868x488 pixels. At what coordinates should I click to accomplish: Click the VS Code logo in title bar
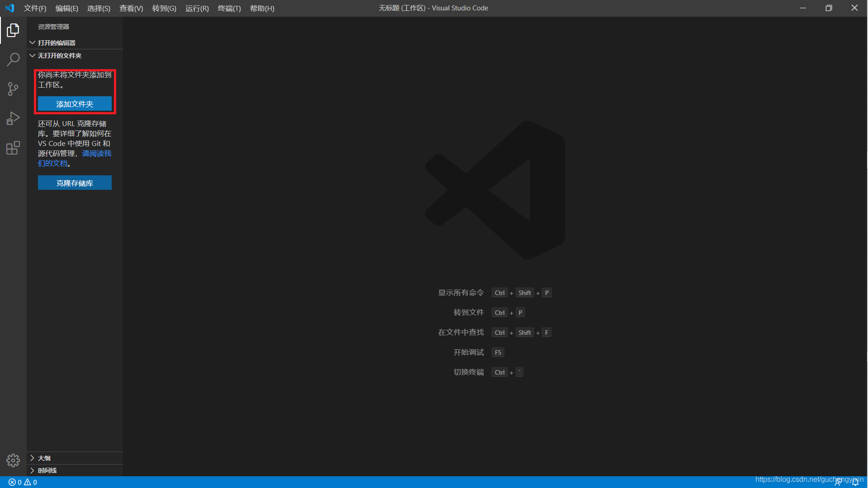[x=9, y=8]
